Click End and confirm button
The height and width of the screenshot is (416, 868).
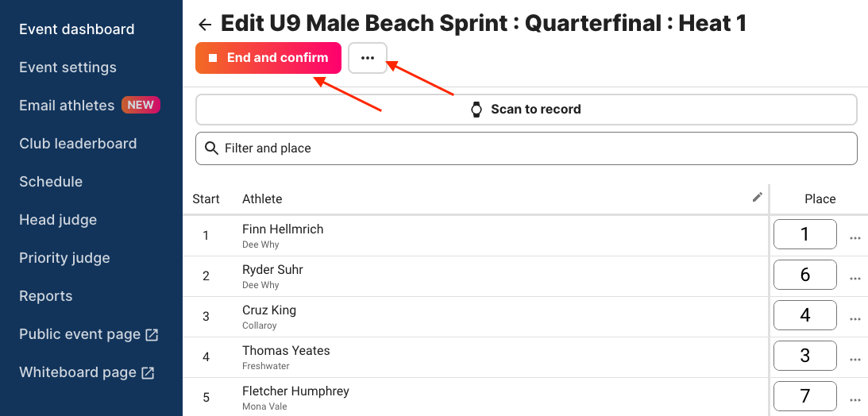pyautogui.click(x=268, y=57)
